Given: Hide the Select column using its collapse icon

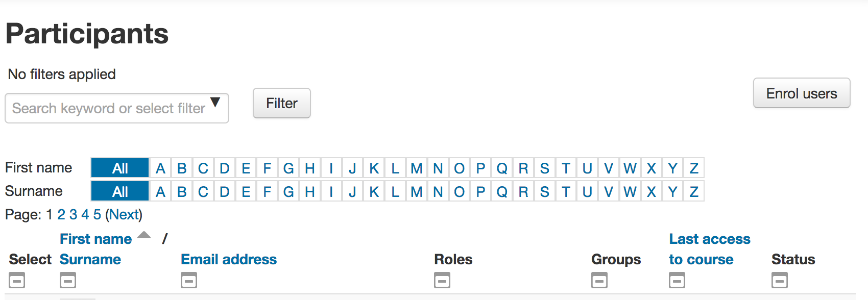Looking at the screenshot, I should point(17,280).
